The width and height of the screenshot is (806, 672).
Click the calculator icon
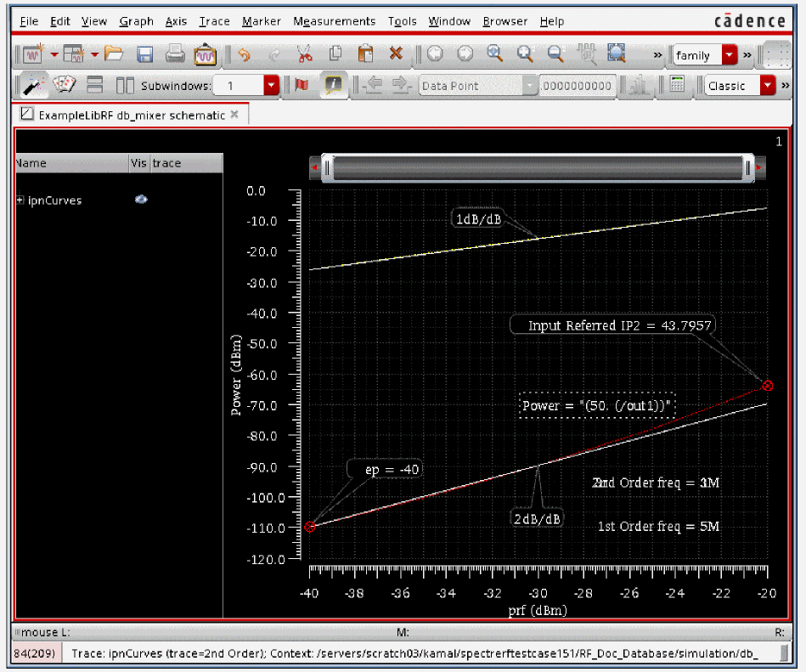[677, 86]
